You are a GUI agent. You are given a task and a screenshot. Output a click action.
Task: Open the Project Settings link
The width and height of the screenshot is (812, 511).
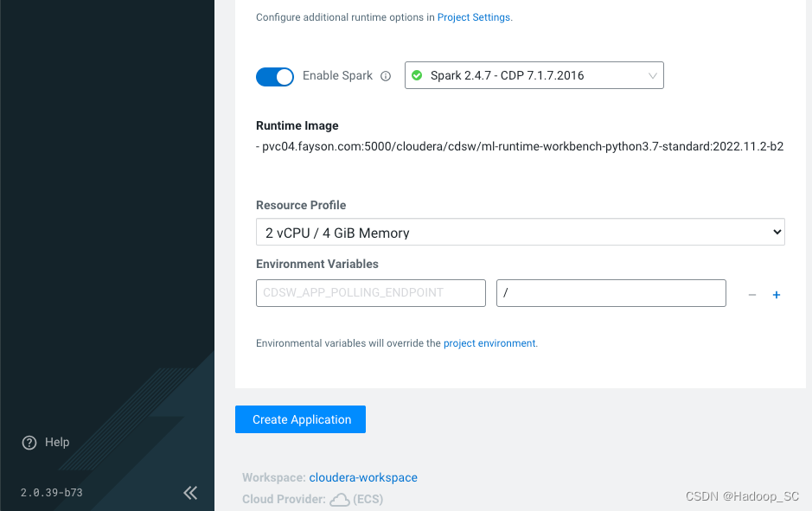point(474,17)
